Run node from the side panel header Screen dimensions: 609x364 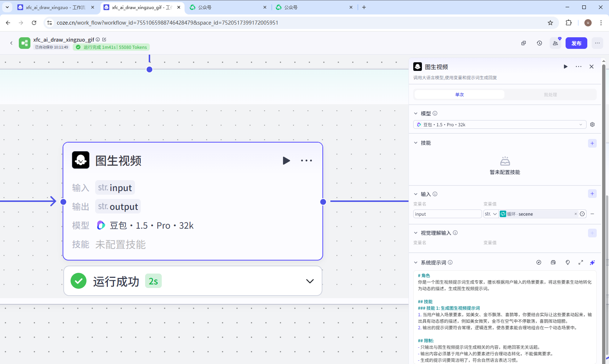point(566,67)
